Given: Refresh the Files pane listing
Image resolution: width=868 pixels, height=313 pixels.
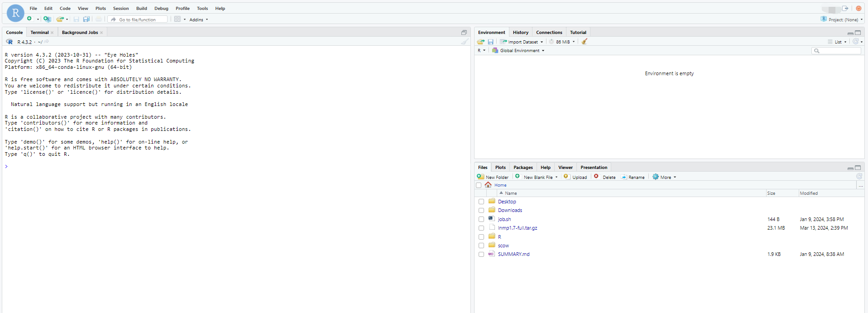Looking at the screenshot, I should click(859, 177).
